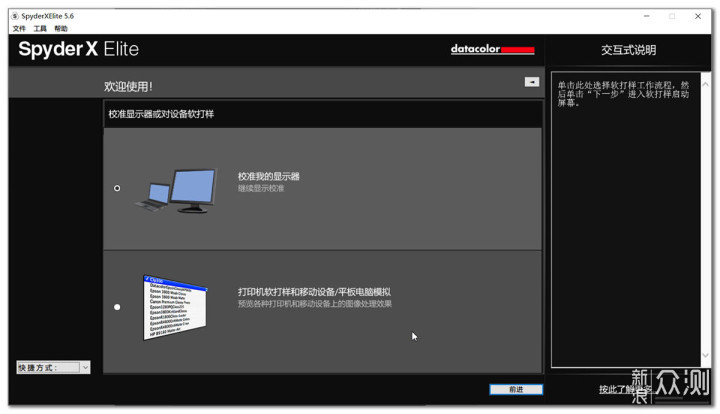The height and width of the screenshot is (414, 720).
Task: Click the 欢迎使用! heading
Action: click(128, 86)
